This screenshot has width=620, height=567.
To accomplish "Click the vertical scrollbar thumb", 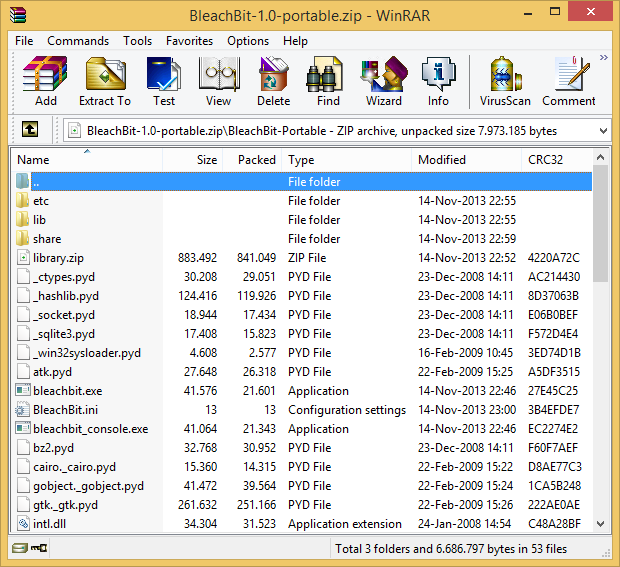I will point(600,223).
